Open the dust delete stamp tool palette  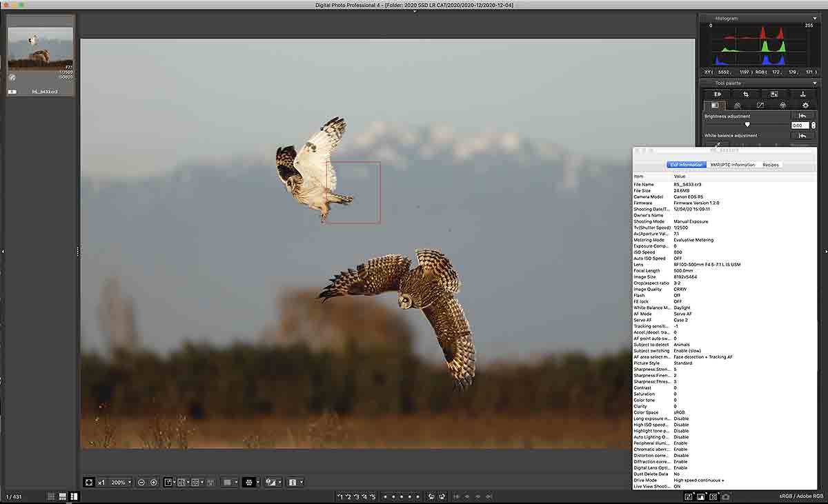click(x=803, y=94)
